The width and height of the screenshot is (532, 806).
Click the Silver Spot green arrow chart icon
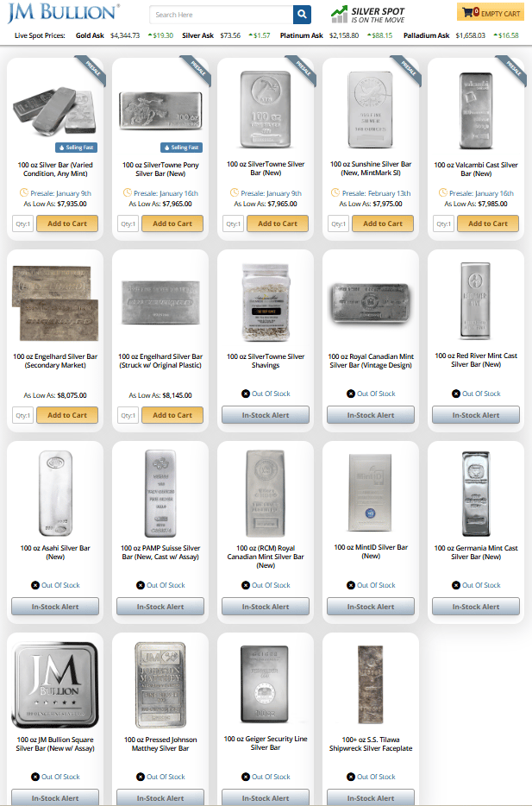point(339,15)
